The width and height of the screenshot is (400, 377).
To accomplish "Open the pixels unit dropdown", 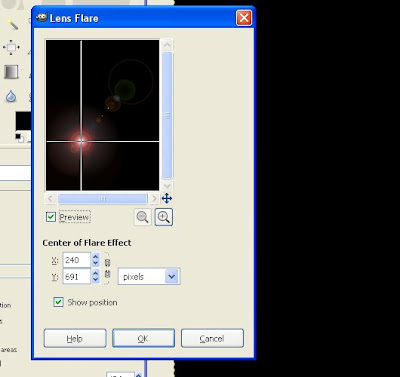I will coord(149,276).
